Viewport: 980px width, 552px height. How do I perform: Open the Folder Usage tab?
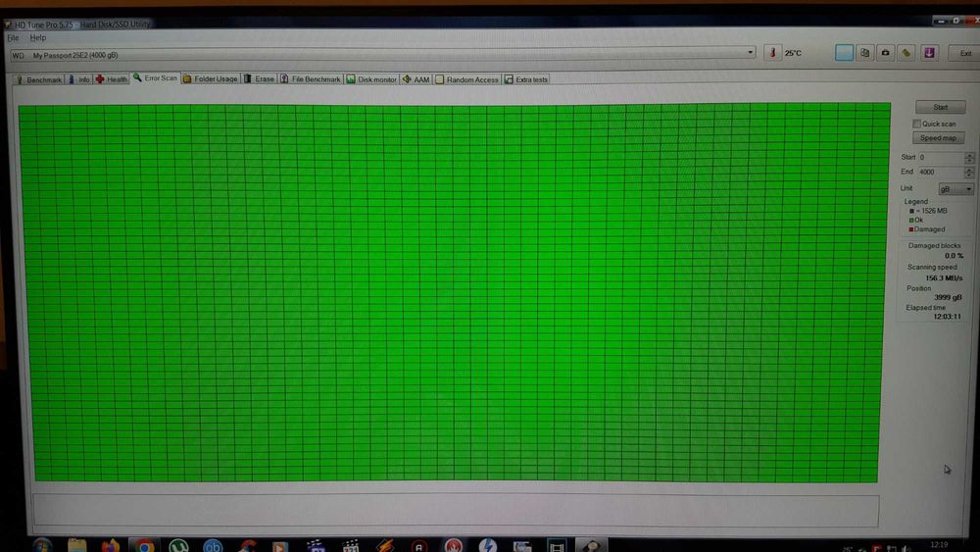211,78
